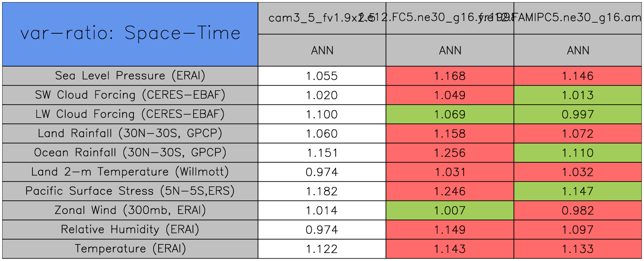Select the red cell with value 0.982
Screen dimensions: 644x261
tap(578, 211)
